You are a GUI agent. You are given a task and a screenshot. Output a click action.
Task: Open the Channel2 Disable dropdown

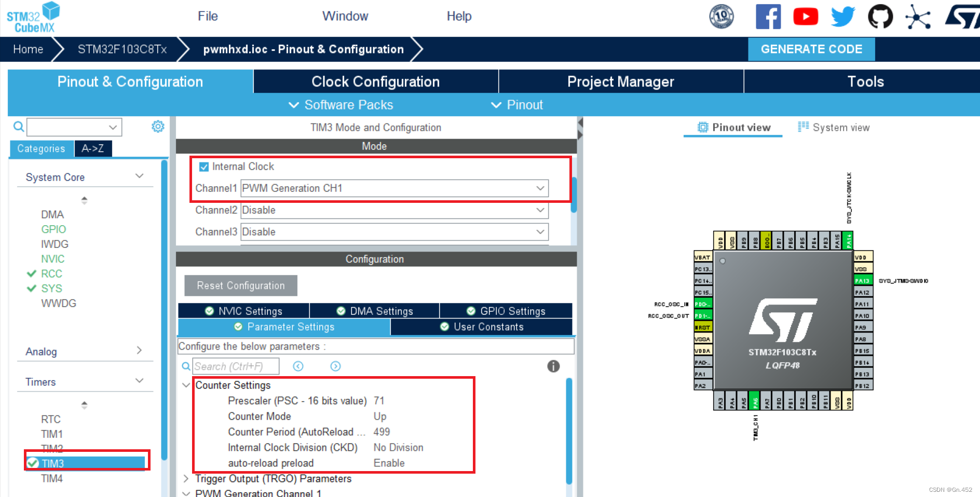pyautogui.click(x=394, y=210)
